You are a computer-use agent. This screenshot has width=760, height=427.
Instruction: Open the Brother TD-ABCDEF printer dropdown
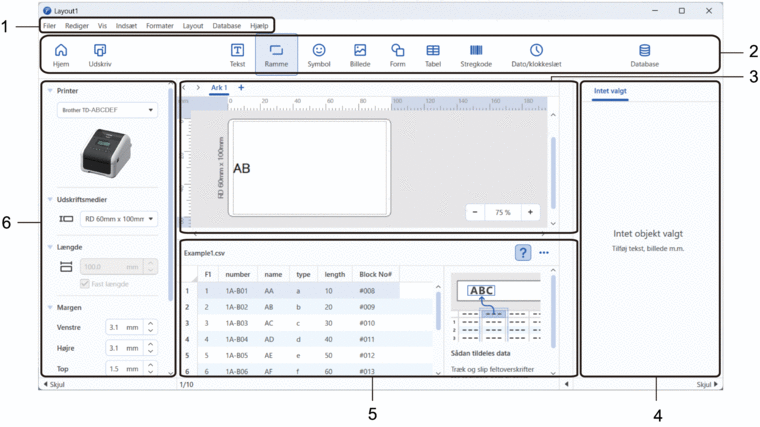coord(107,110)
